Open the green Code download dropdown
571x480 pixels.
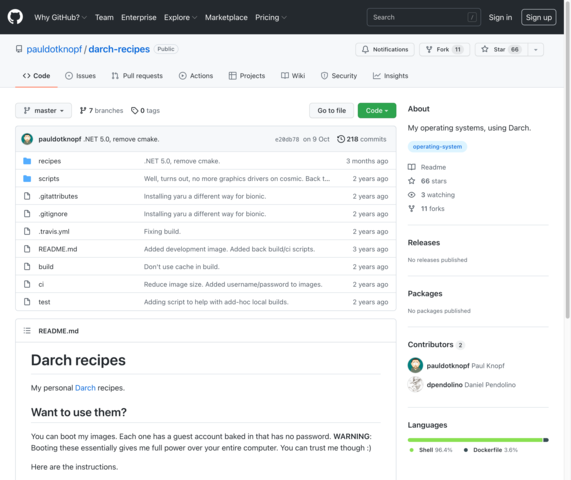[x=377, y=110]
